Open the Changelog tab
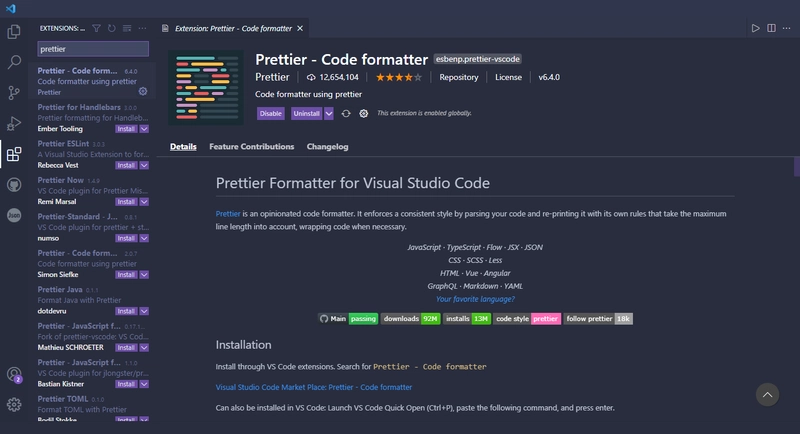 pyautogui.click(x=328, y=147)
